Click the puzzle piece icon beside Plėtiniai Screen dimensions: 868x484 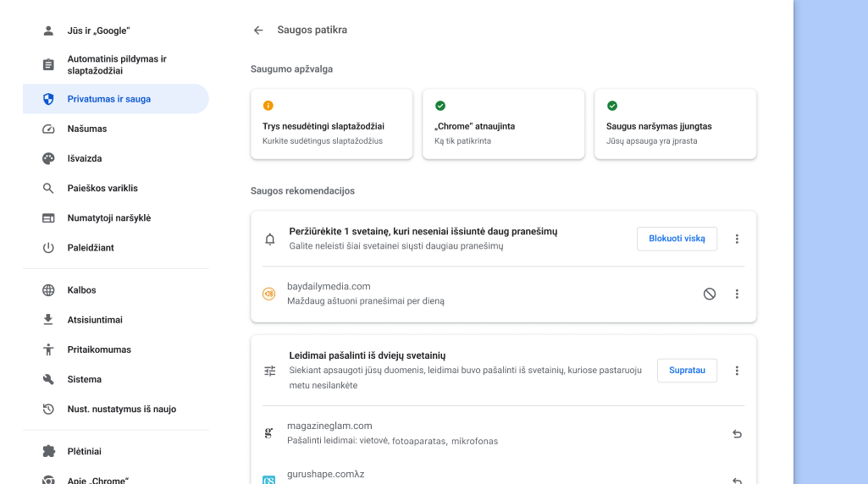click(x=48, y=451)
